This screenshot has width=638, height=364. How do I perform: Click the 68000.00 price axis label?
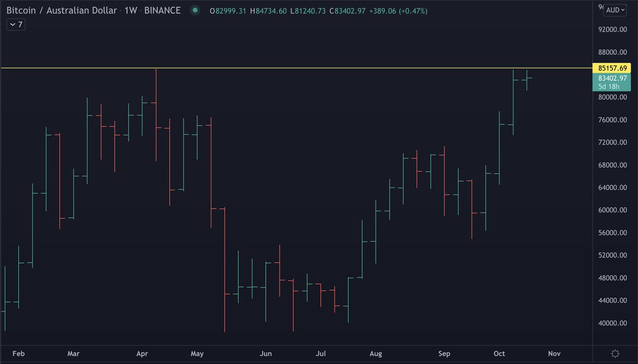(x=613, y=165)
